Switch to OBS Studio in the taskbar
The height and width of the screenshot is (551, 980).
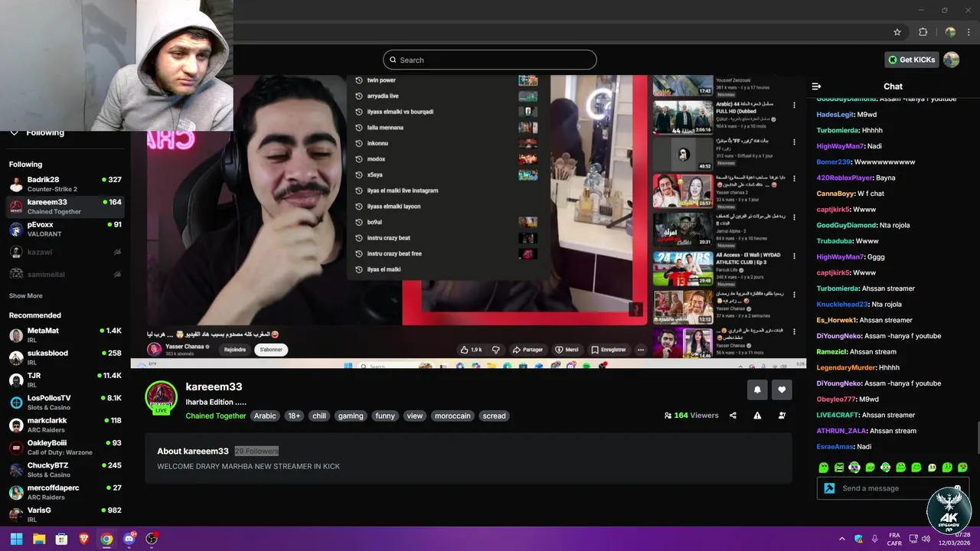[x=152, y=539]
